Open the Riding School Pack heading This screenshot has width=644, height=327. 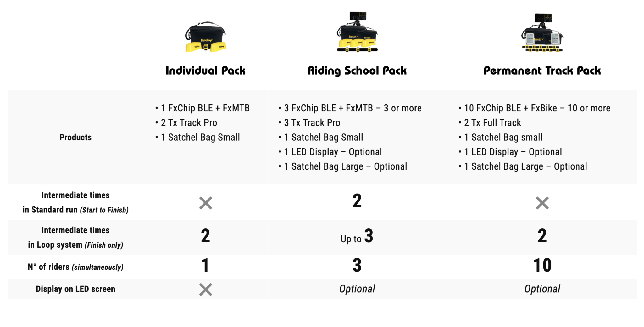[357, 70]
